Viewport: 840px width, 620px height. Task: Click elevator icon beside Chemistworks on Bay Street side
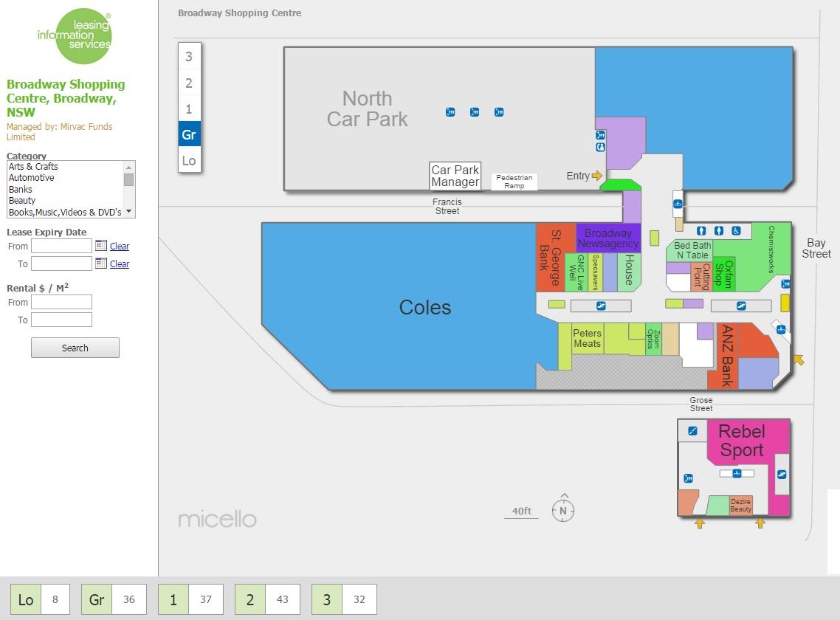point(785,283)
